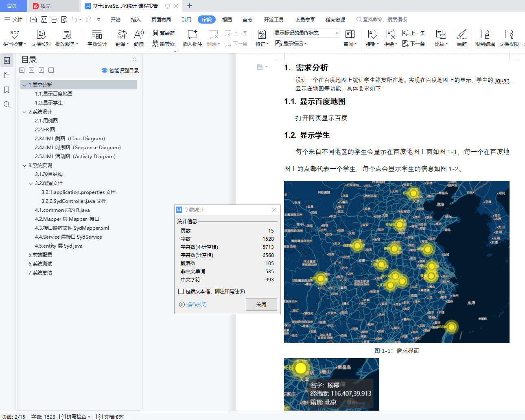Collapse the 2.系统设计 tree node
Viewport: 525px width, 420px height.
point(24,112)
